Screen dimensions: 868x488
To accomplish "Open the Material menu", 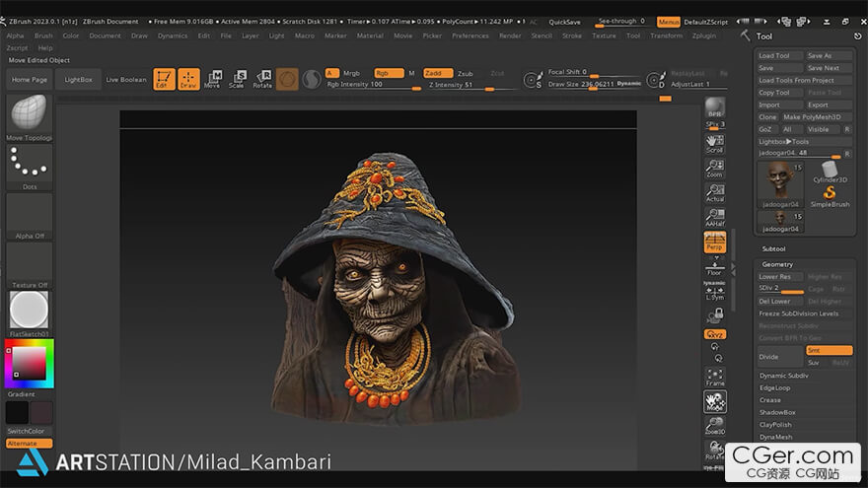I will click(x=370, y=35).
